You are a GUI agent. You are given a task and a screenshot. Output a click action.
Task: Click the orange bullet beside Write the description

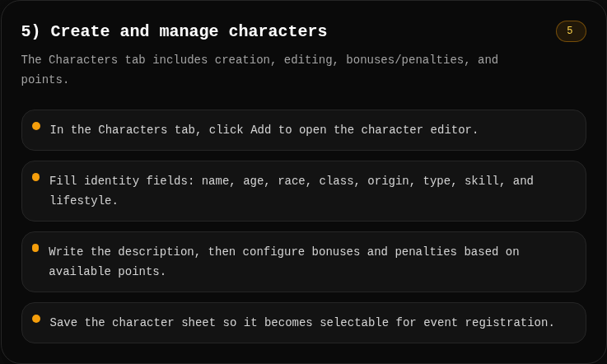[x=35, y=248]
